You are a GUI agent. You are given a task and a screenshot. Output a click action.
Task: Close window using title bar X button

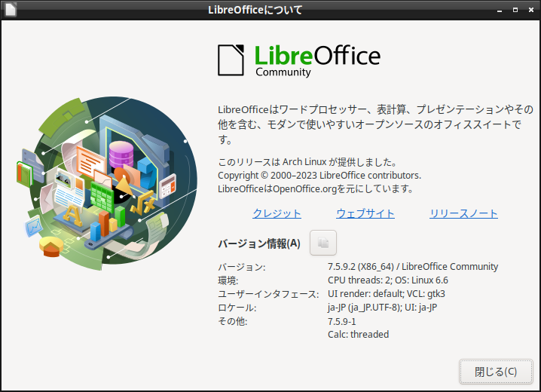point(531,10)
